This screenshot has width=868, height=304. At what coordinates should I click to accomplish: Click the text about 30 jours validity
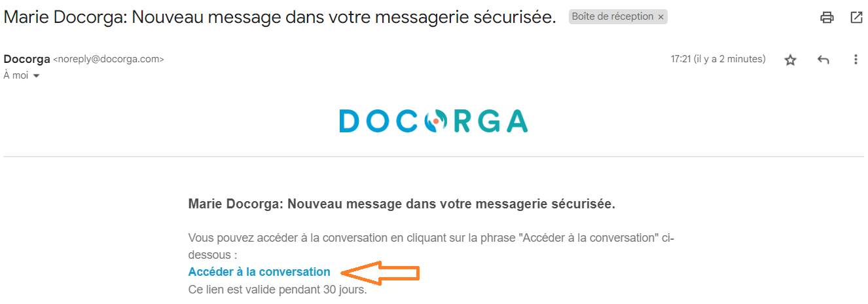pyautogui.click(x=278, y=290)
